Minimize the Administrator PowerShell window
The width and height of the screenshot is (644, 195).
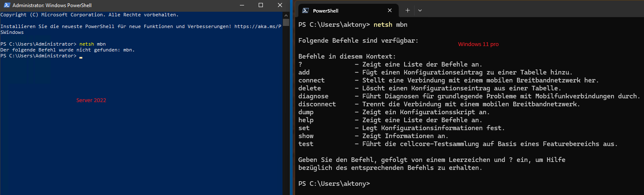(242, 5)
